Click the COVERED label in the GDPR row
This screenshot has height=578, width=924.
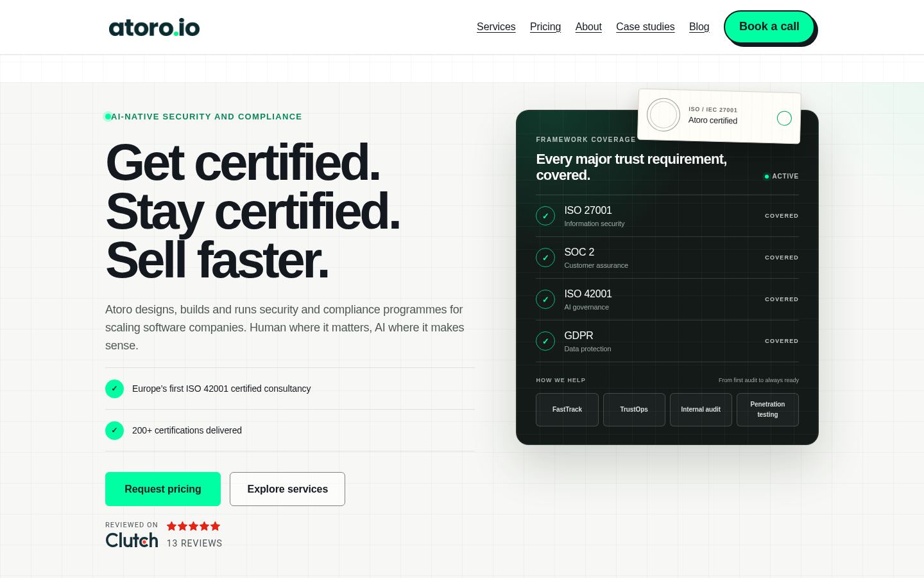(782, 341)
